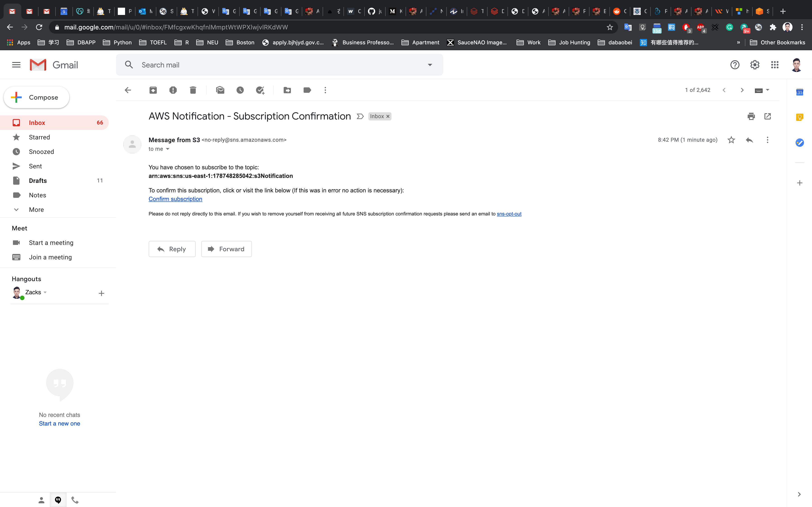Expand recipient details next to 'to me'

[168, 149]
